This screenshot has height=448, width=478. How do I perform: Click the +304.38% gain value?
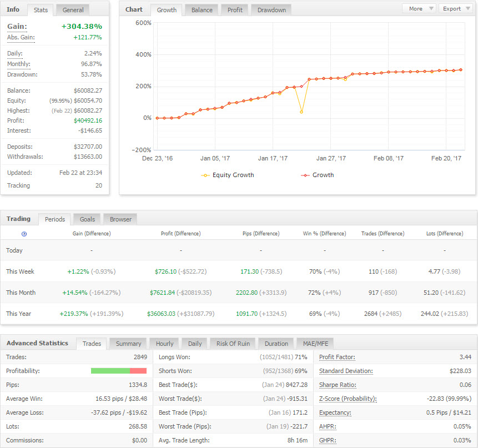(x=82, y=27)
